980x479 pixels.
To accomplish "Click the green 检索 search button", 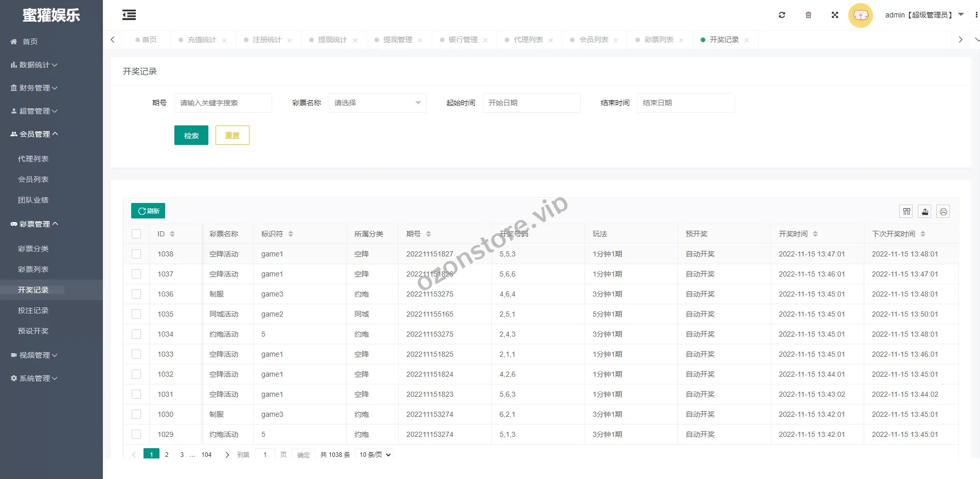I will click(x=191, y=135).
